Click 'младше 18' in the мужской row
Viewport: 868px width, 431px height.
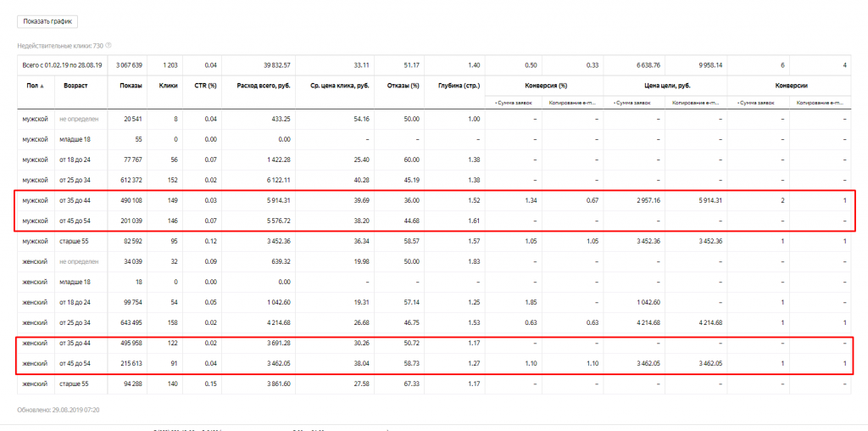(x=75, y=140)
